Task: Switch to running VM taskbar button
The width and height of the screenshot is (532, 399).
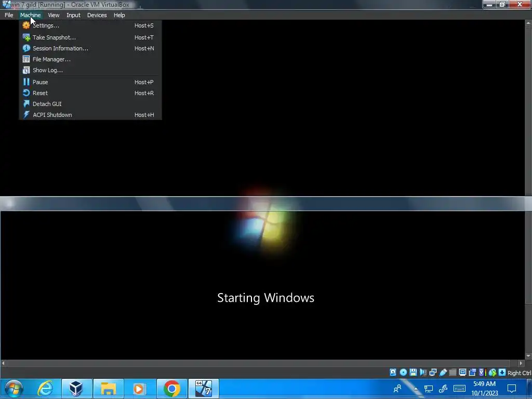Action: (204, 389)
